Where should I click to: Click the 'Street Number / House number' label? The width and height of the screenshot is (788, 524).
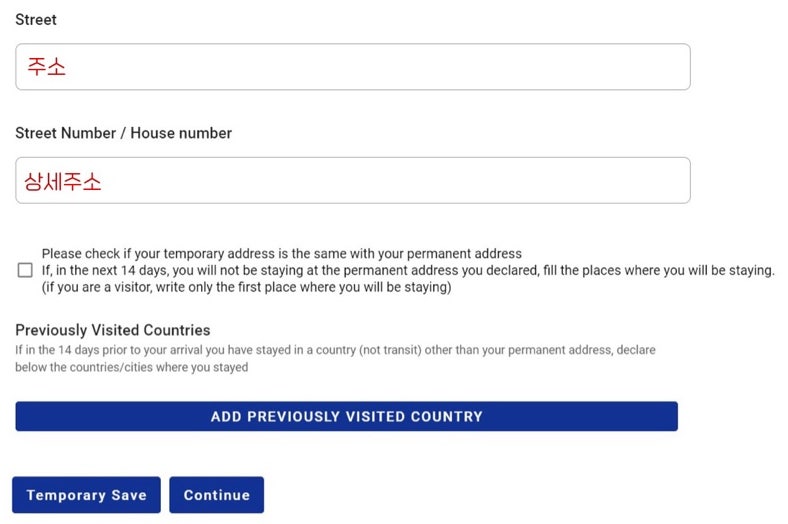point(123,133)
